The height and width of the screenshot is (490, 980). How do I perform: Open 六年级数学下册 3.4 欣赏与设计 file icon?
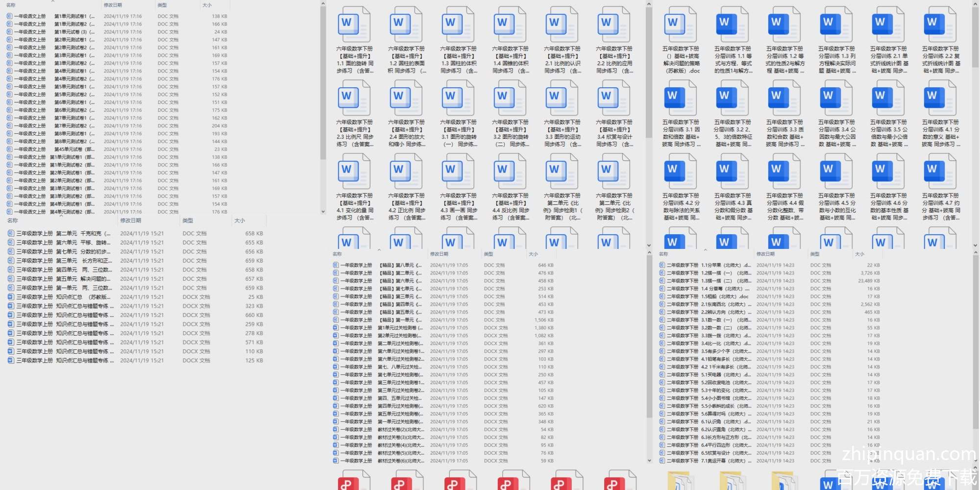coord(614,98)
